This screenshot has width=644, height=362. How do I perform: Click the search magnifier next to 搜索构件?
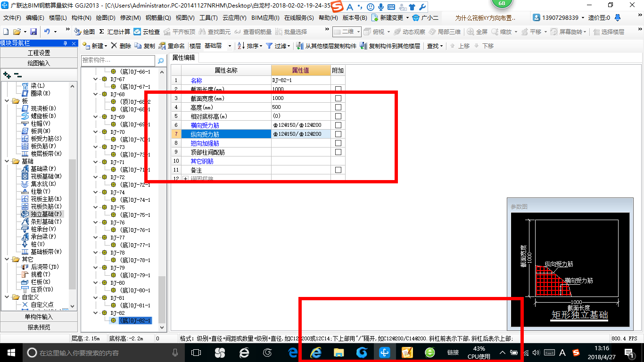point(161,60)
